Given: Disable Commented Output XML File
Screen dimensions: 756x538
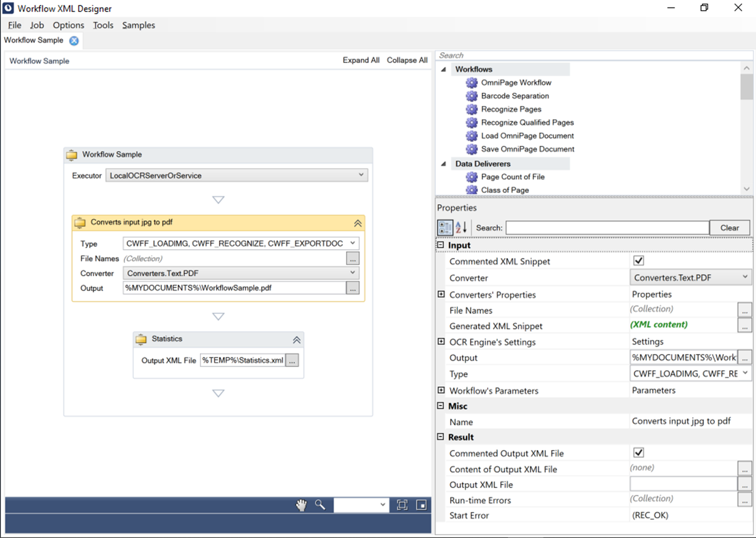Looking at the screenshot, I should (638, 452).
